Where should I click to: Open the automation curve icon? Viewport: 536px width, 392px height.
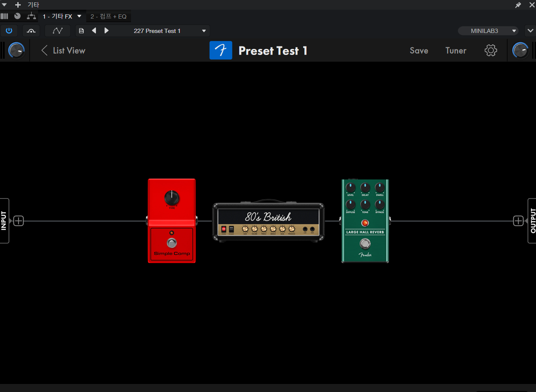point(57,31)
